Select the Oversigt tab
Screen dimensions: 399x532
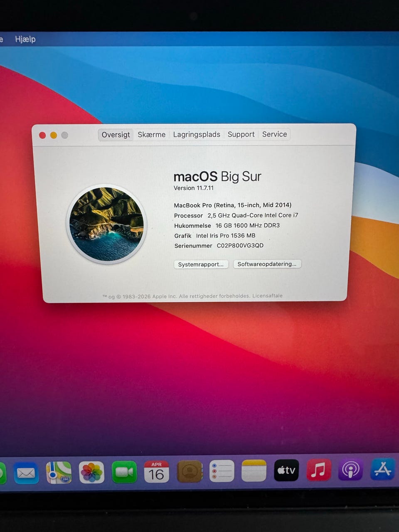[x=116, y=135]
